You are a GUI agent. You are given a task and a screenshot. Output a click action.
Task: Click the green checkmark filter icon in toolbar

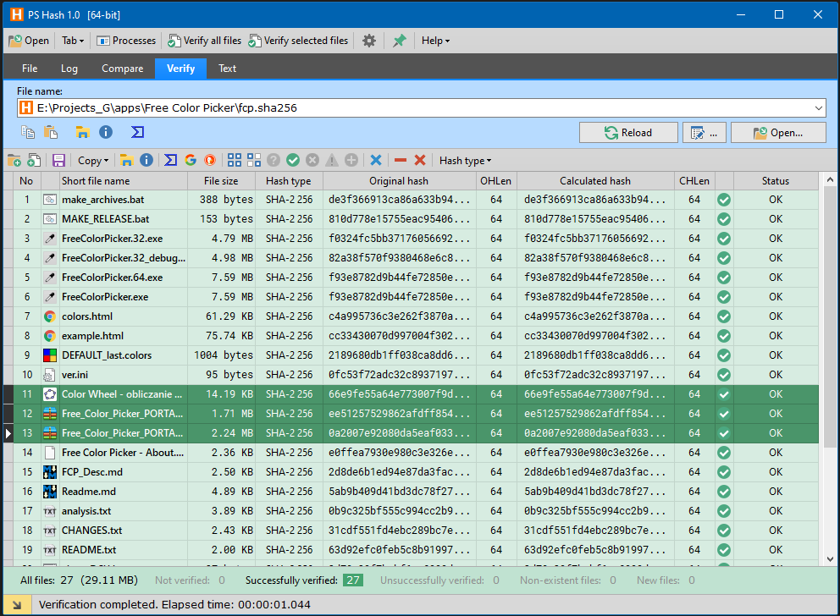pyautogui.click(x=293, y=160)
